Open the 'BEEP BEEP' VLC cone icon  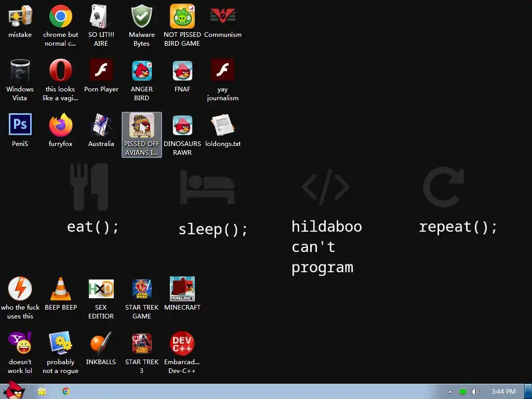pyautogui.click(x=60, y=289)
